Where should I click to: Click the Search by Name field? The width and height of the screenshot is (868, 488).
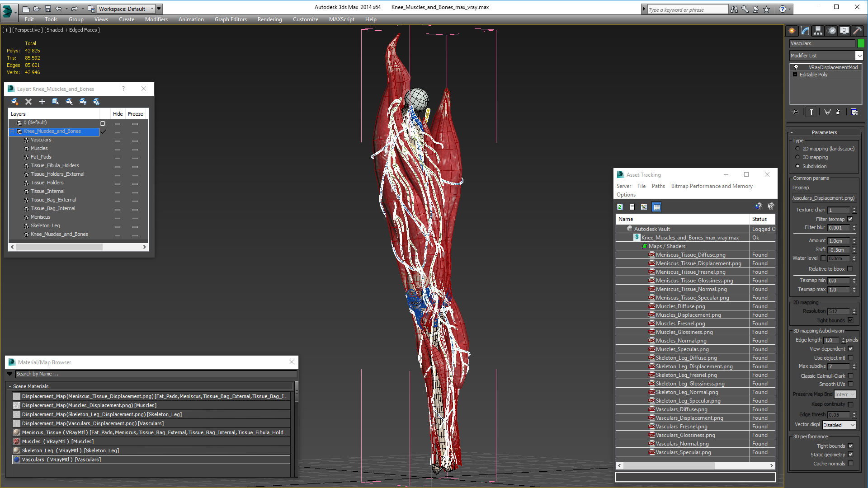pyautogui.click(x=156, y=374)
